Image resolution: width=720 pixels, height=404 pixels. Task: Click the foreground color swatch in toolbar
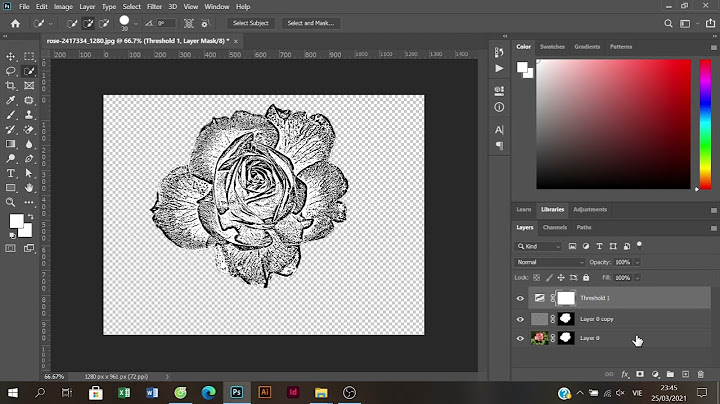coord(16,220)
